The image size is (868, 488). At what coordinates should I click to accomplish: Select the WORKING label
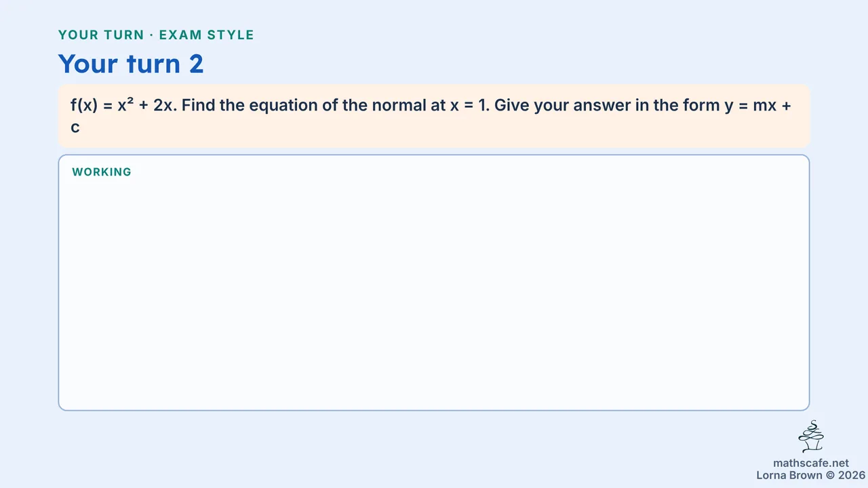pos(102,172)
